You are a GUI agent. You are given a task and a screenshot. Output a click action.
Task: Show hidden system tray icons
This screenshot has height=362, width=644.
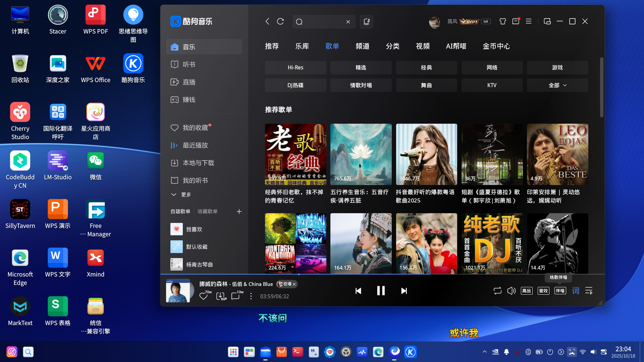point(484,352)
